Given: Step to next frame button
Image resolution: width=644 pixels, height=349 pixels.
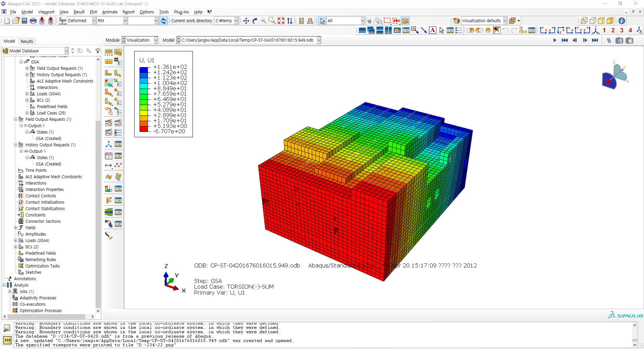Looking at the screenshot, I should pyautogui.click(x=585, y=41).
